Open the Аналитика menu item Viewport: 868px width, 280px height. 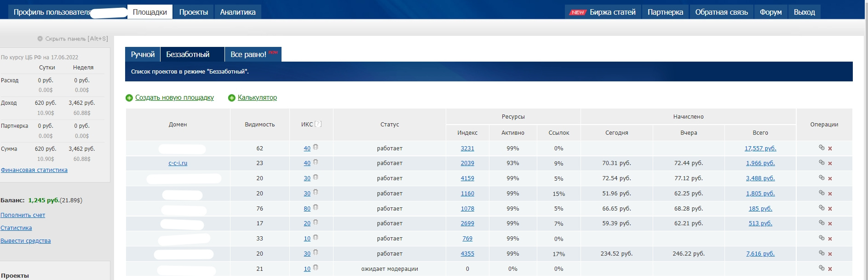coord(237,12)
